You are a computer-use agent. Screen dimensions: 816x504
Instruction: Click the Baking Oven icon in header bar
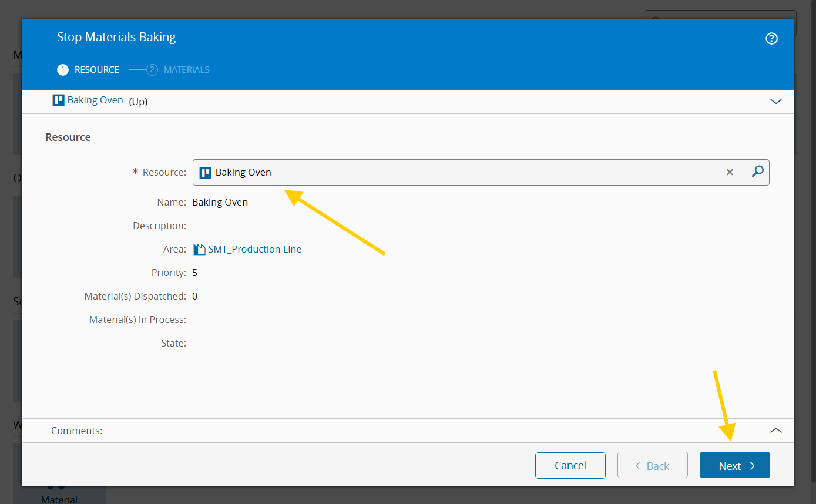click(x=58, y=100)
